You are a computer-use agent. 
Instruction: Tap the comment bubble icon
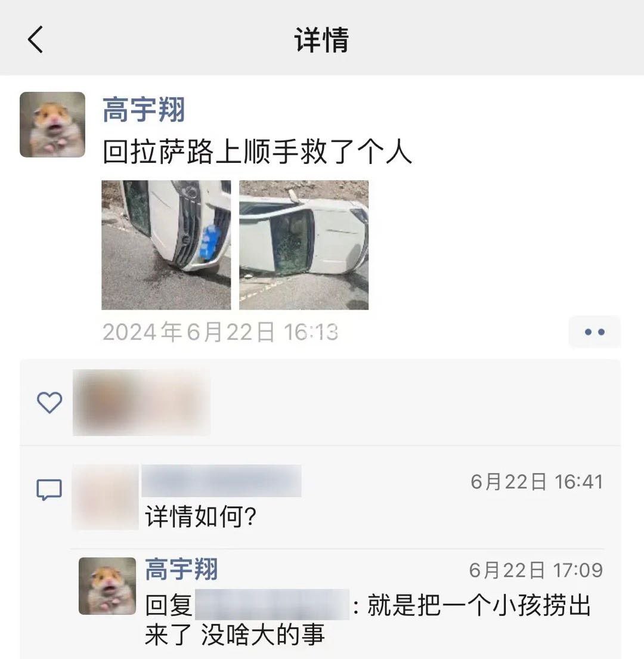[49, 490]
